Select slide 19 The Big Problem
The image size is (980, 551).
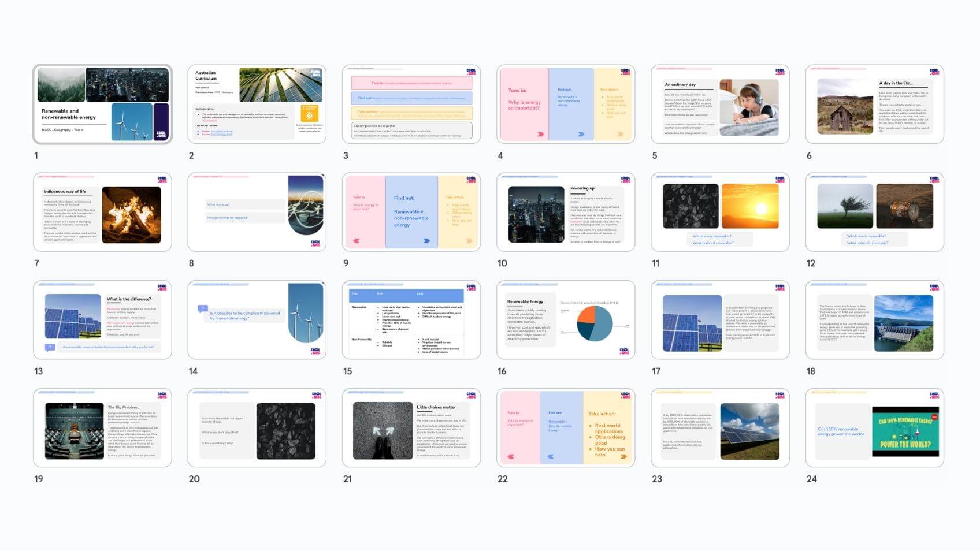pos(102,427)
